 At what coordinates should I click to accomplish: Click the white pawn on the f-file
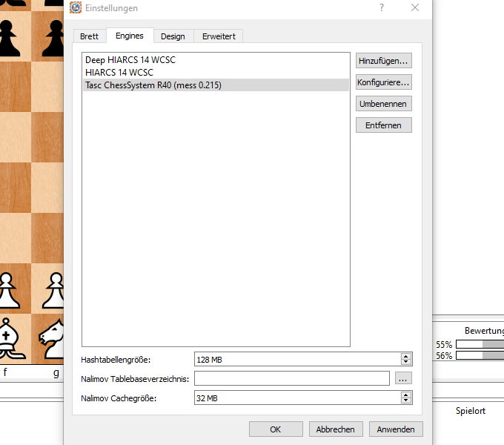click(9, 291)
